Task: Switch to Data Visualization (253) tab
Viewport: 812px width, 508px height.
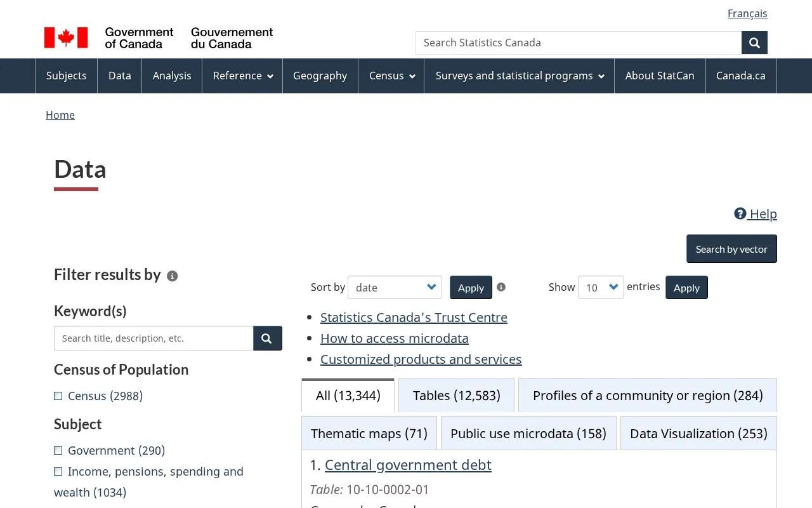Action: click(698, 434)
